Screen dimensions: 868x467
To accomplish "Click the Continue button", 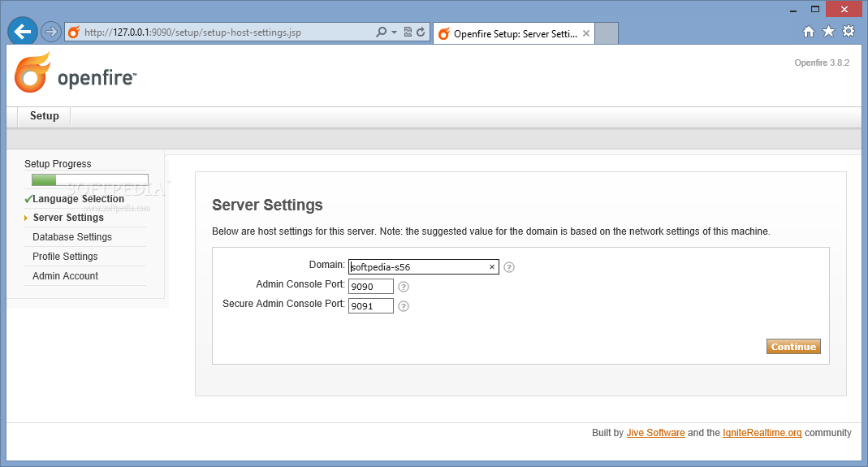I will [793, 346].
